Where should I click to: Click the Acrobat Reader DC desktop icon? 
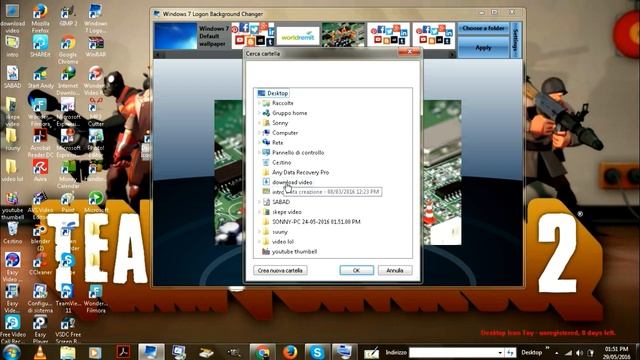tap(40, 143)
